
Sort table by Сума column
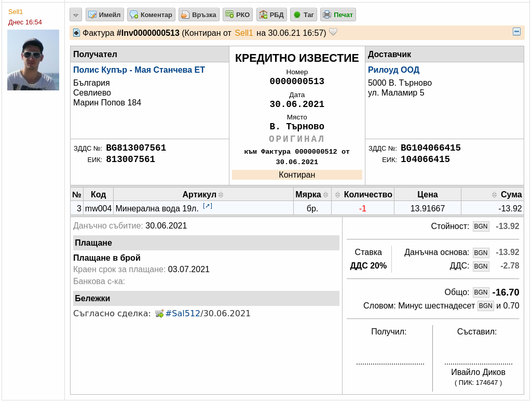[507, 195]
